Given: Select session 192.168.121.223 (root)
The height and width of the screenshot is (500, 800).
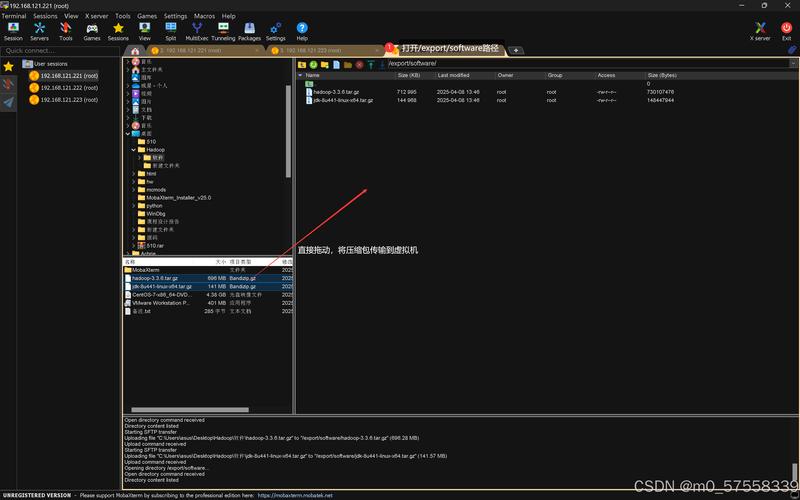Looking at the screenshot, I should click(x=63, y=100).
